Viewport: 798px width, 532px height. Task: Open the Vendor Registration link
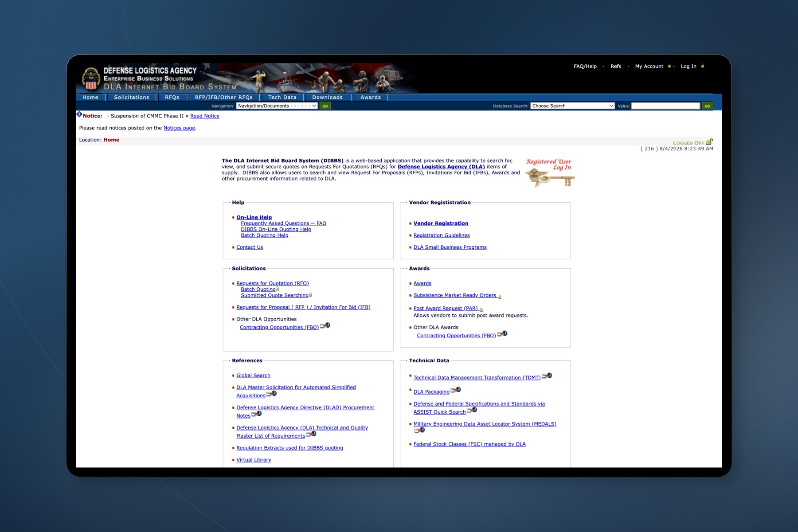(441, 223)
